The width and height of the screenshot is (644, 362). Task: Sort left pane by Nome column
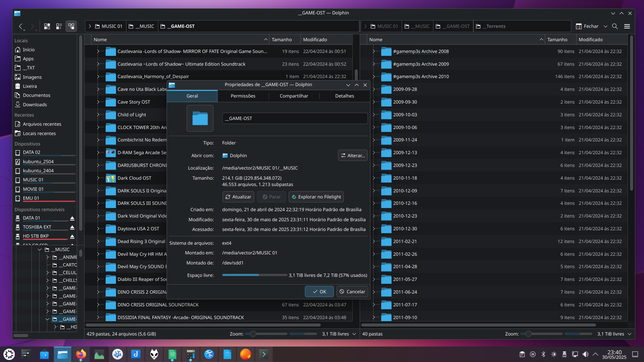180,40
